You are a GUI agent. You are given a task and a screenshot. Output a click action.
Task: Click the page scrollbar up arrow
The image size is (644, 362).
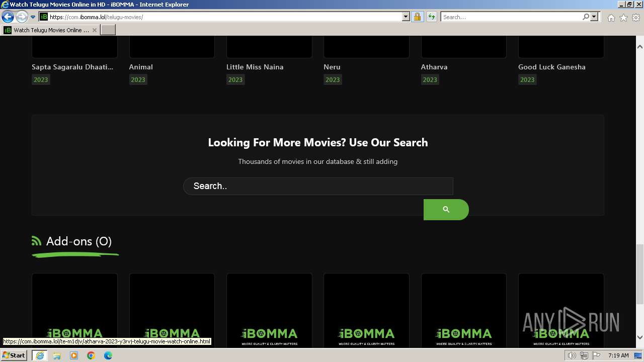[640, 46]
